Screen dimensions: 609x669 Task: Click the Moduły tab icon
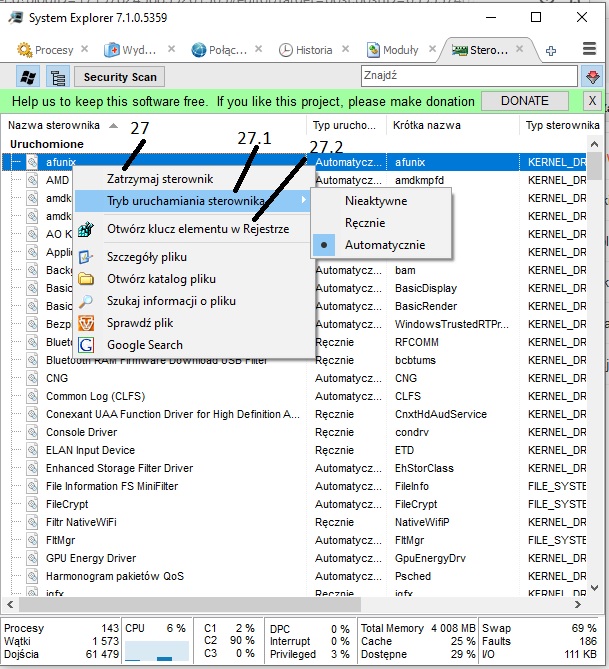pos(373,50)
